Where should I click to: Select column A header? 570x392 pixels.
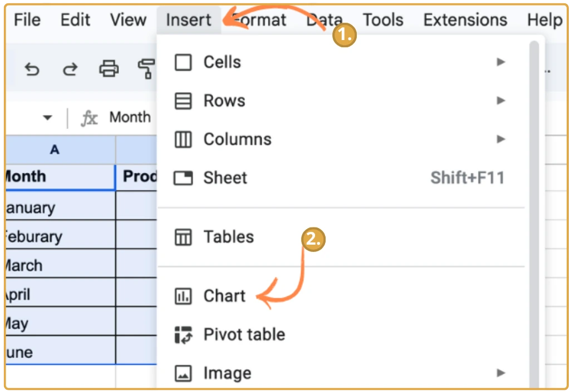coord(55,150)
